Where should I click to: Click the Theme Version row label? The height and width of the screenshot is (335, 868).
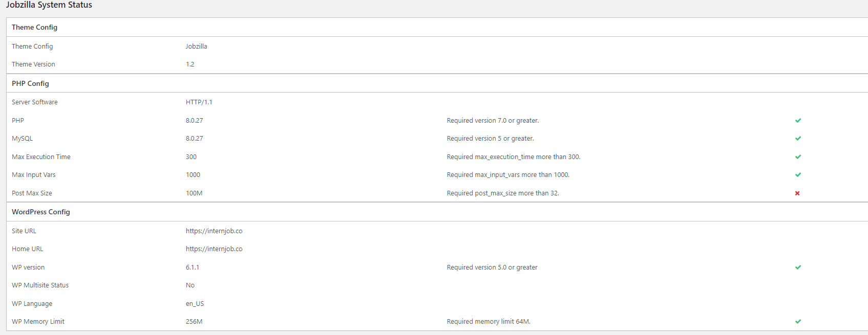(x=33, y=64)
